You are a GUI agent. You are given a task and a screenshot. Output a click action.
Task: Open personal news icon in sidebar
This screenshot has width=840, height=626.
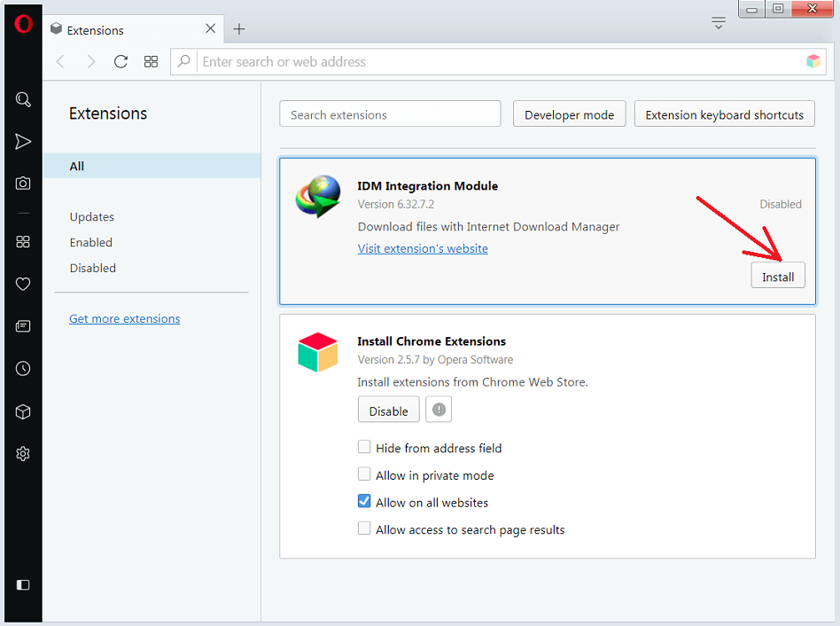(23, 326)
